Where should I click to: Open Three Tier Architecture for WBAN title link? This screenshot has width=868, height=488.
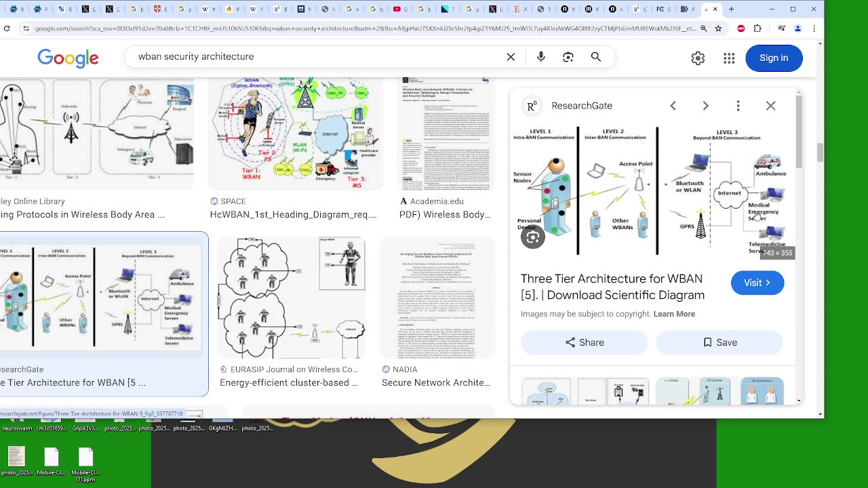pos(613,287)
